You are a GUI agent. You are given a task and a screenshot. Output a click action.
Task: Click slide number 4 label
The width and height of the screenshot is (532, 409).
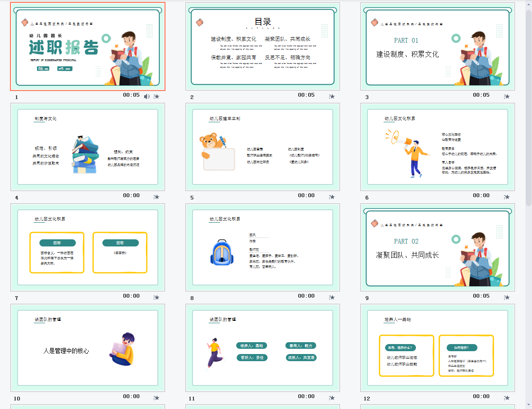16,197
